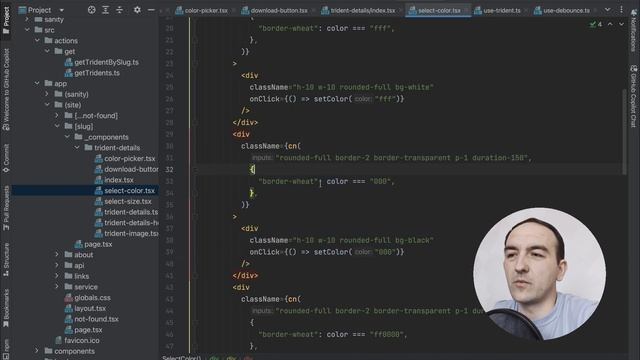Click the inspections checkmark widget showing 4
Viewport: 640px width, 360px height.
coord(596,24)
